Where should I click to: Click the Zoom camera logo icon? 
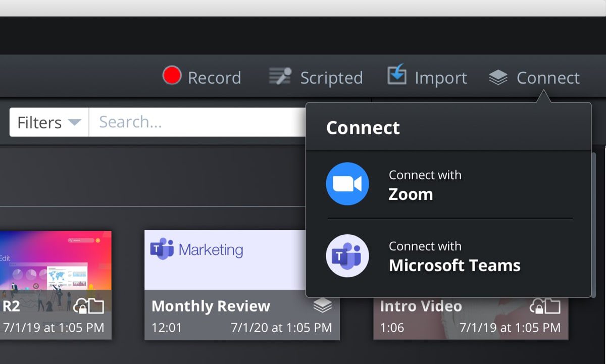[x=347, y=184]
